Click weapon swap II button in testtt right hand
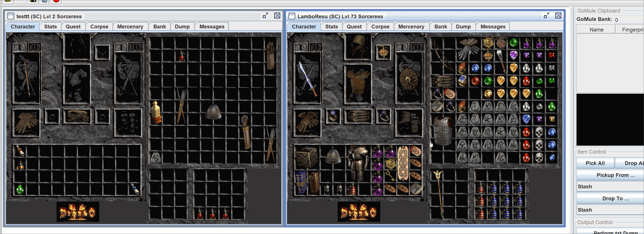This screenshot has width=644, height=234. coord(136,47)
